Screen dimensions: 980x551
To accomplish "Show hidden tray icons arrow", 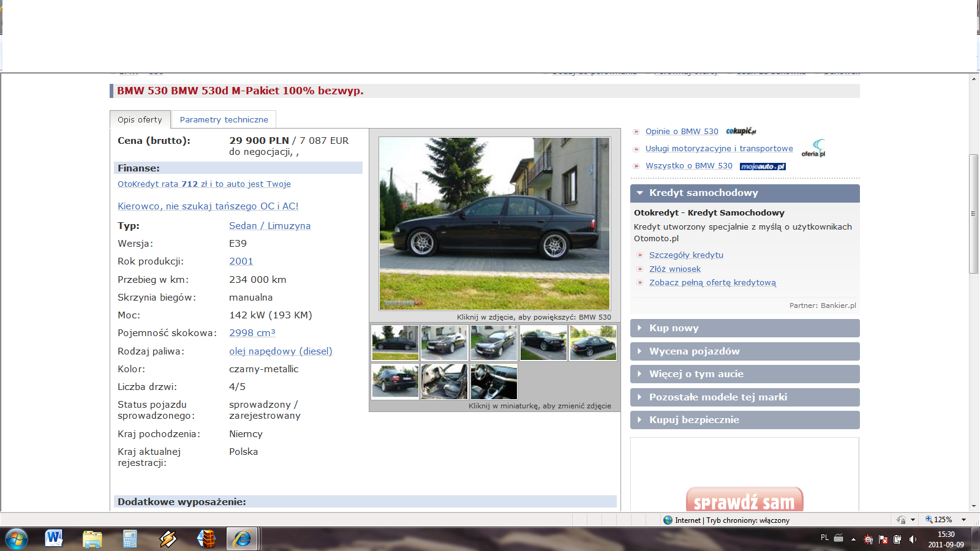I will tap(853, 539).
